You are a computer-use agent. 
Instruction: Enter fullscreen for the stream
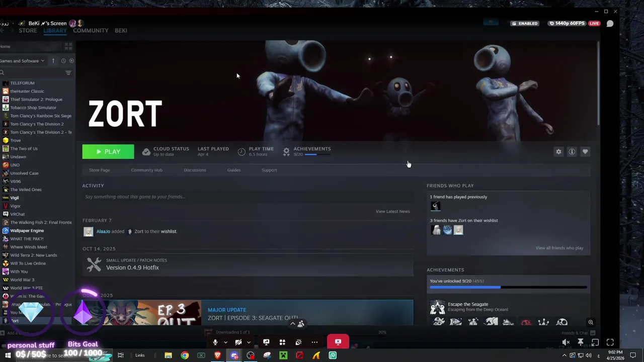point(610,342)
